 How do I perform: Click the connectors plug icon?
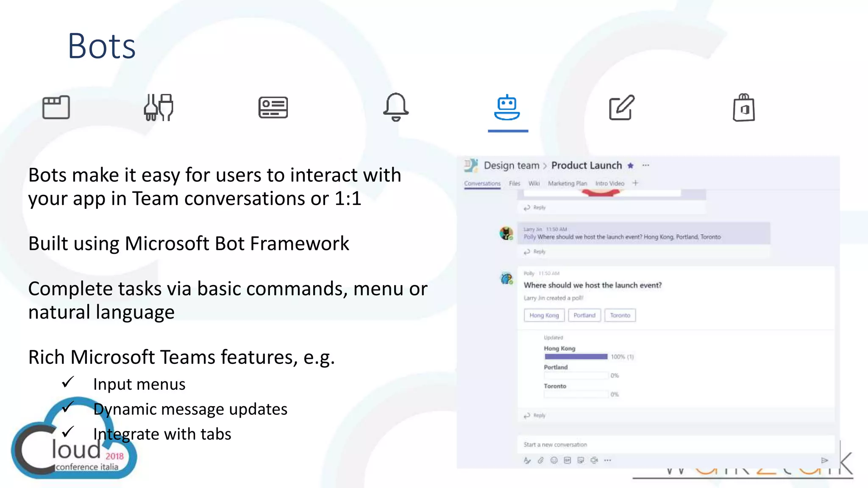click(159, 107)
